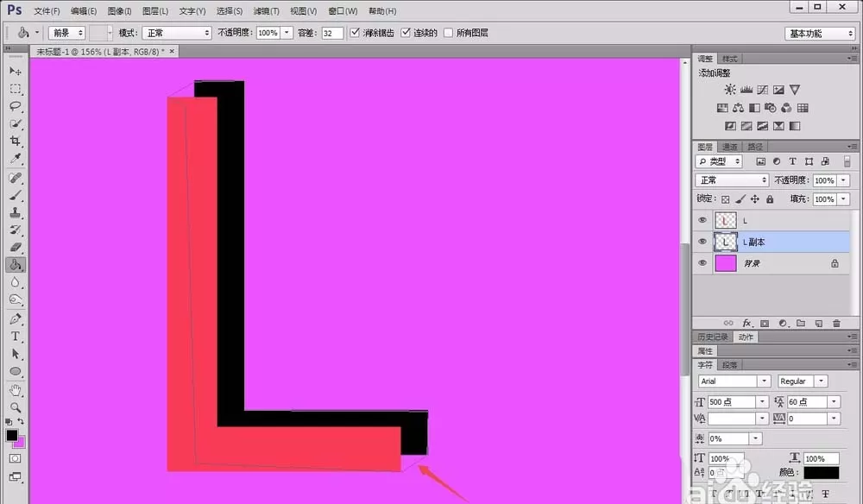Select the Rectangular Marquee tool
Image resolution: width=863 pixels, height=504 pixels.
tap(16, 89)
